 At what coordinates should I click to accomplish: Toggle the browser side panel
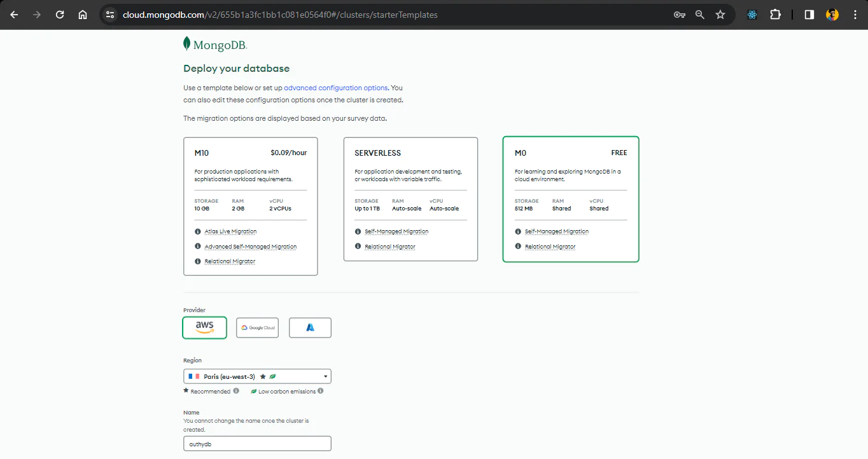pyautogui.click(x=809, y=15)
